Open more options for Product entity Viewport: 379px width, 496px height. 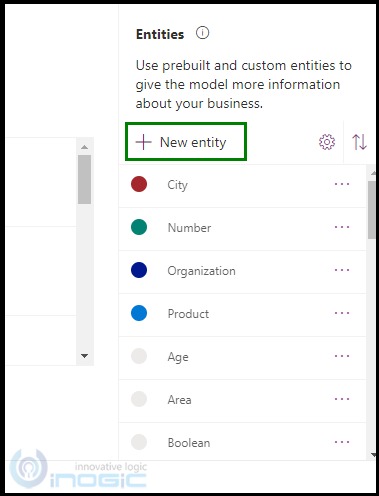click(342, 313)
